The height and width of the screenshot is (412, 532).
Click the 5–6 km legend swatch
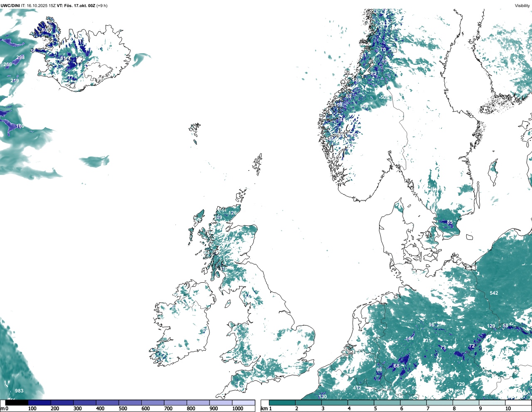click(x=387, y=402)
